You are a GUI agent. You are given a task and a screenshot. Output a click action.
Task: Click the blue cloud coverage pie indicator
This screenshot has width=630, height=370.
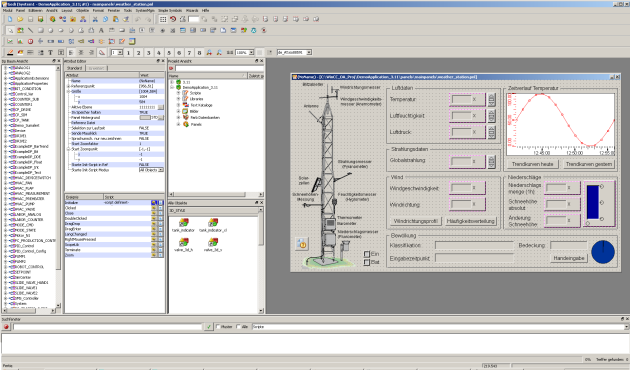coord(603,252)
